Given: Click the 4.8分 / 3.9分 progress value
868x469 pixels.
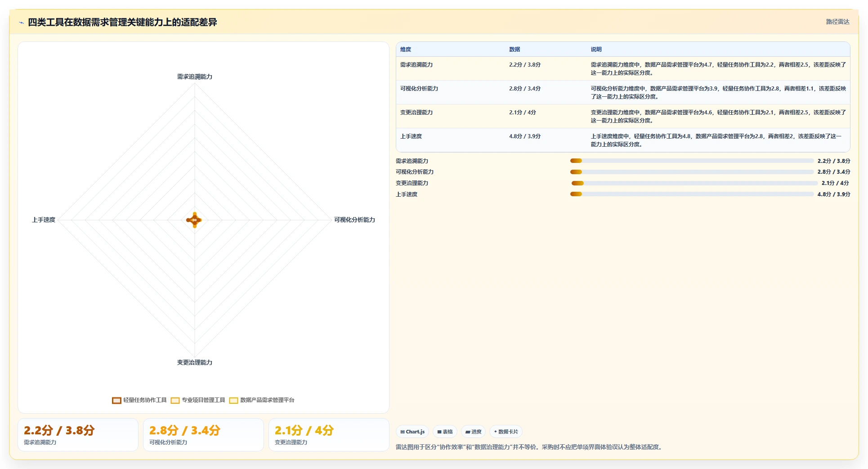Looking at the screenshot, I should tap(834, 194).
